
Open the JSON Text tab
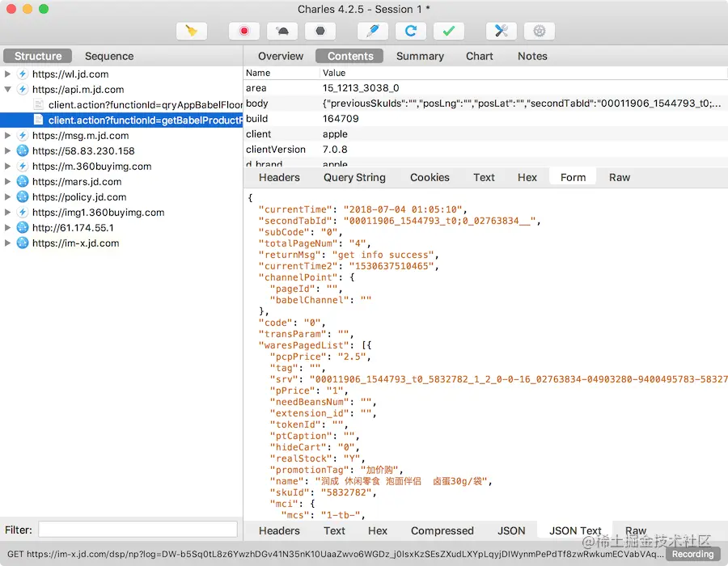(x=575, y=530)
